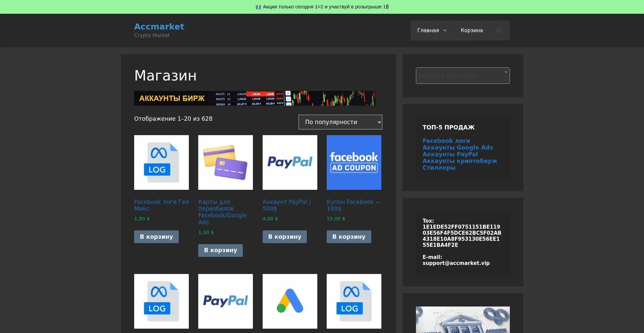
Task: Click the Crypto Market tagline
Action: (152, 36)
